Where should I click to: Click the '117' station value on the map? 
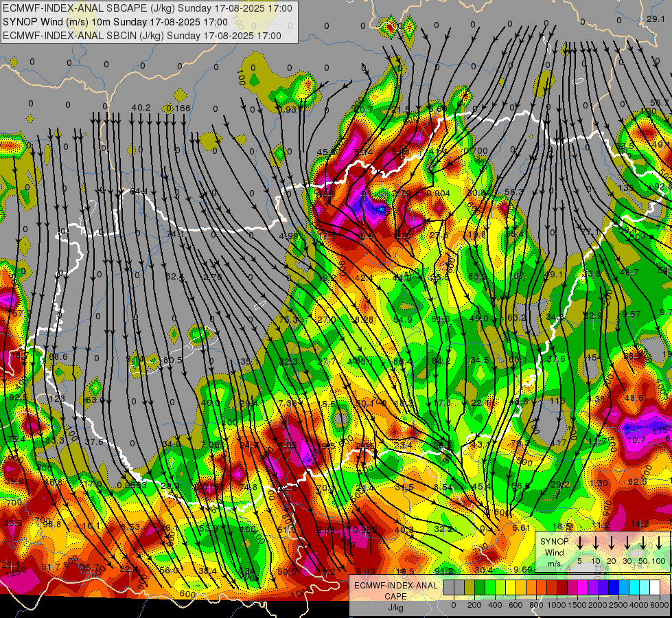pyautogui.click(x=559, y=443)
